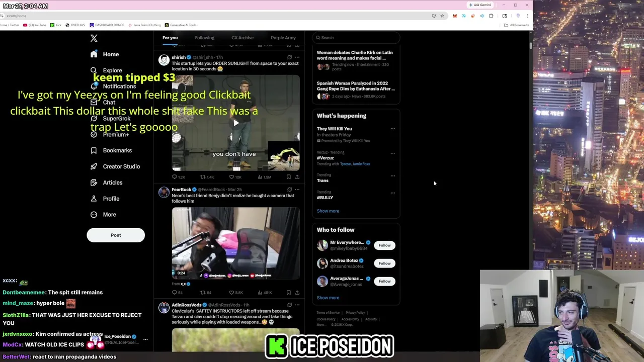This screenshot has width=644, height=362.
Task: Open Profile in the sidebar
Action: click(105, 199)
